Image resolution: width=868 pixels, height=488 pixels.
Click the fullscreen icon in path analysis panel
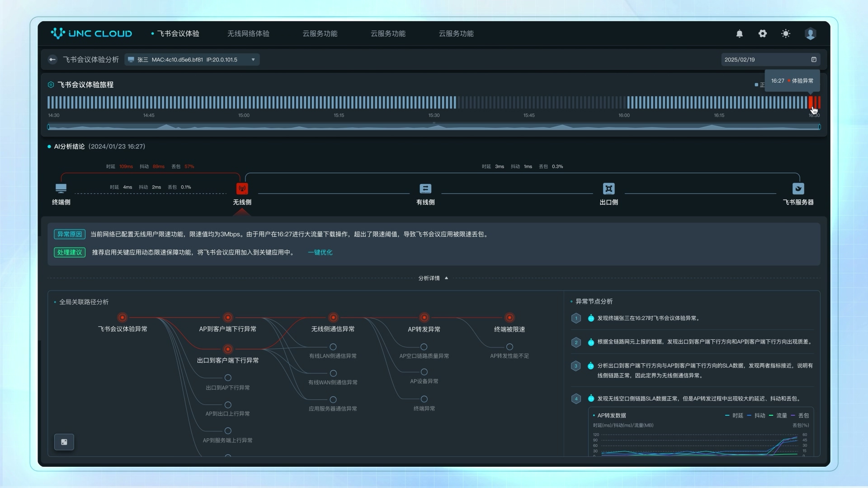[64, 442]
